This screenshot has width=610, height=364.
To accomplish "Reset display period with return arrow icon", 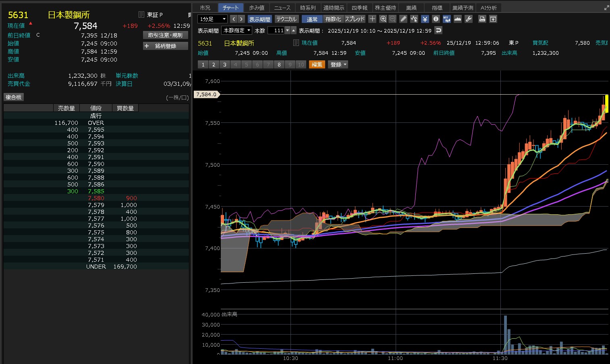I will [x=438, y=30].
